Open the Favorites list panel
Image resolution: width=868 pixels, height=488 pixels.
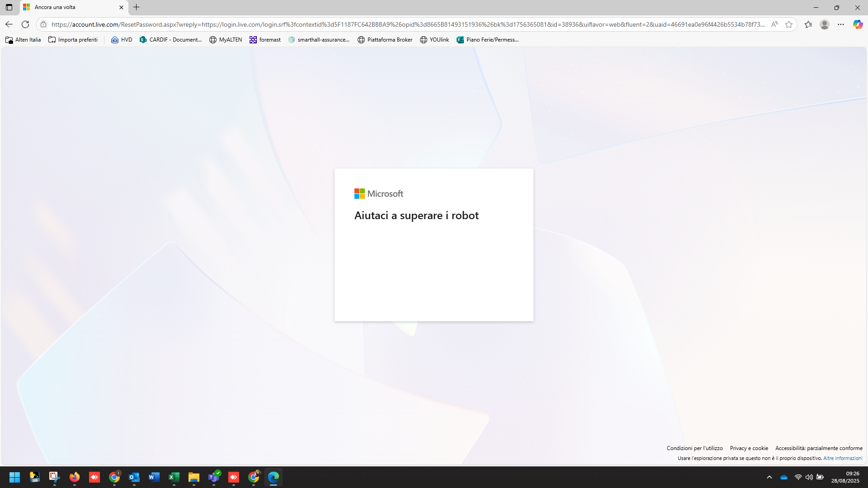(808, 24)
